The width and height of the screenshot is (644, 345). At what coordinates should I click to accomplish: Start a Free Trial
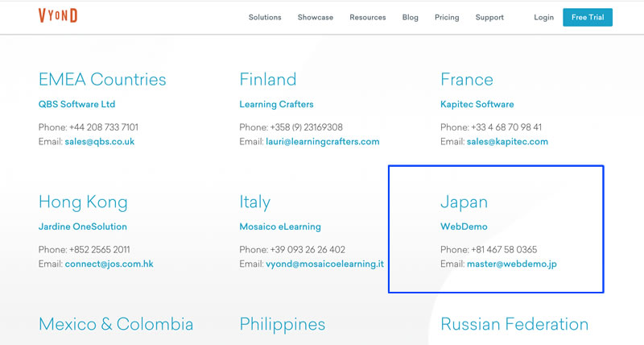point(588,17)
